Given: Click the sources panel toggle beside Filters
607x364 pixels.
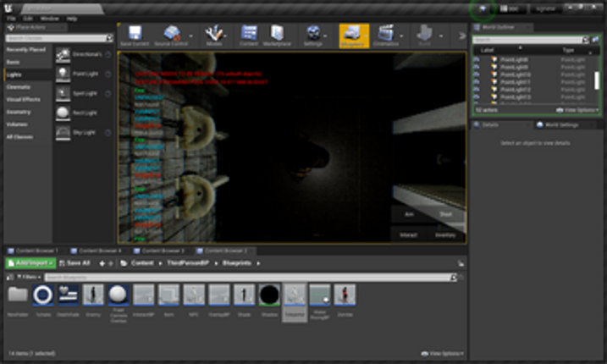Looking at the screenshot, I should (x=10, y=278).
